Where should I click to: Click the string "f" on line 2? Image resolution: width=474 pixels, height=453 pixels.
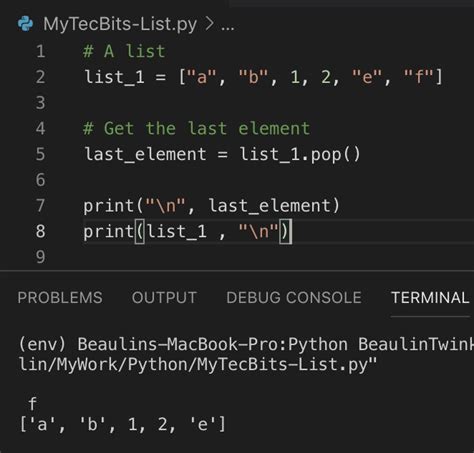[x=419, y=77]
